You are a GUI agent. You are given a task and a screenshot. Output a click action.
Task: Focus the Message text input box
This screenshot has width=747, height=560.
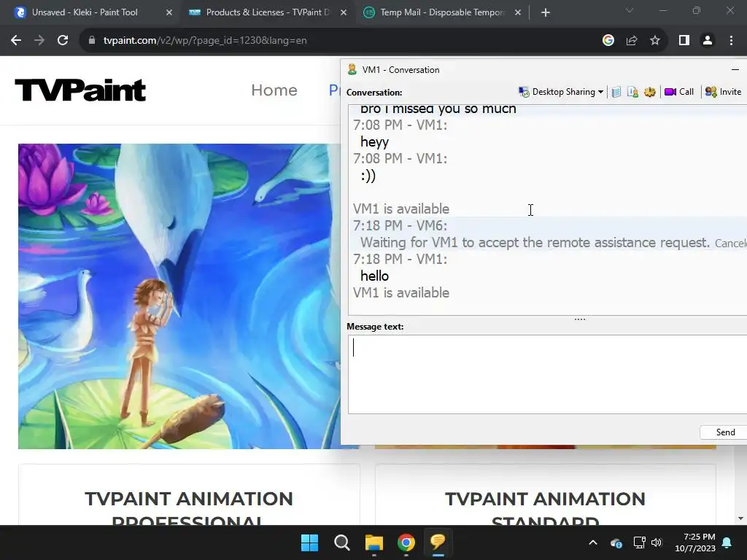pos(547,374)
